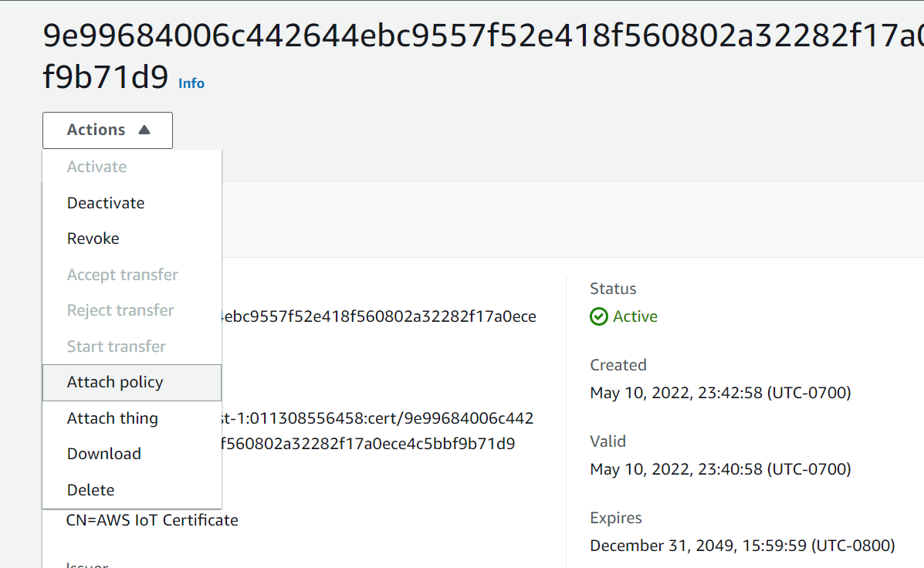This screenshot has height=568, width=924.
Task: Click the Active status text
Action: pos(635,316)
